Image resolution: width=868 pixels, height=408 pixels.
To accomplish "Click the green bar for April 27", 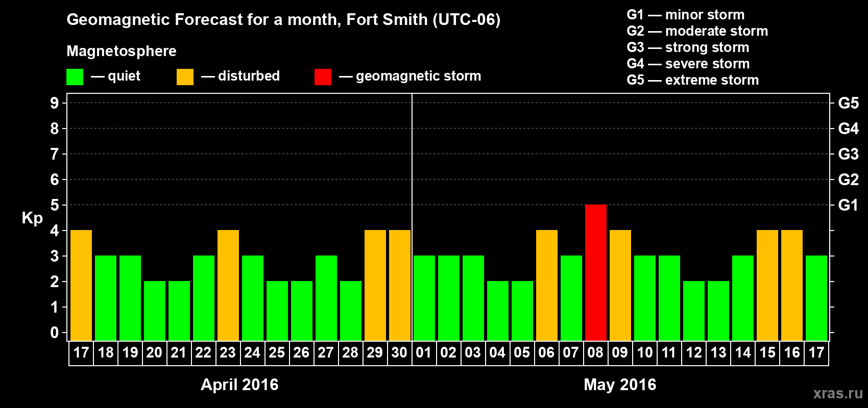I will [x=326, y=298].
